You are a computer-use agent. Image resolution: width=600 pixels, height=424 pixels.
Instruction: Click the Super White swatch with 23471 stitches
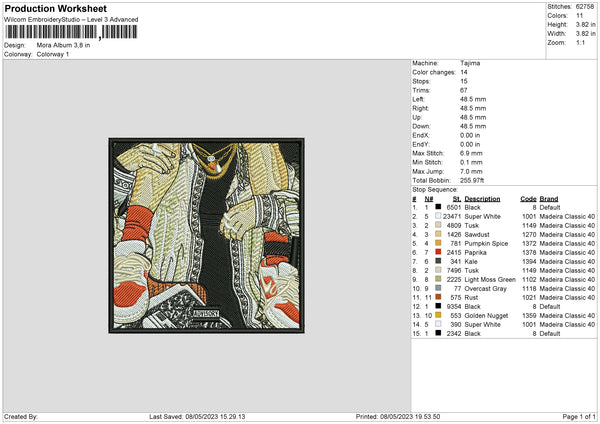click(x=438, y=216)
